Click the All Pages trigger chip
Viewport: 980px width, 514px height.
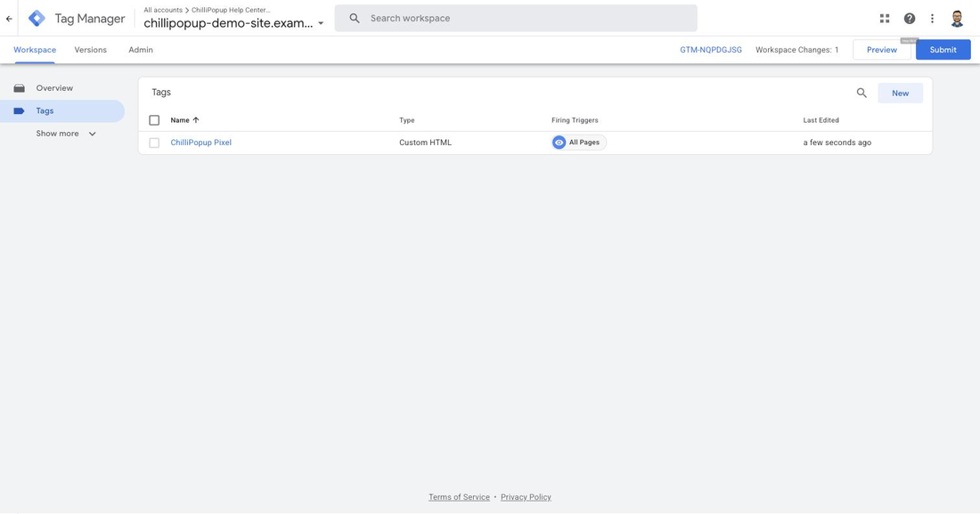[579, 143]
